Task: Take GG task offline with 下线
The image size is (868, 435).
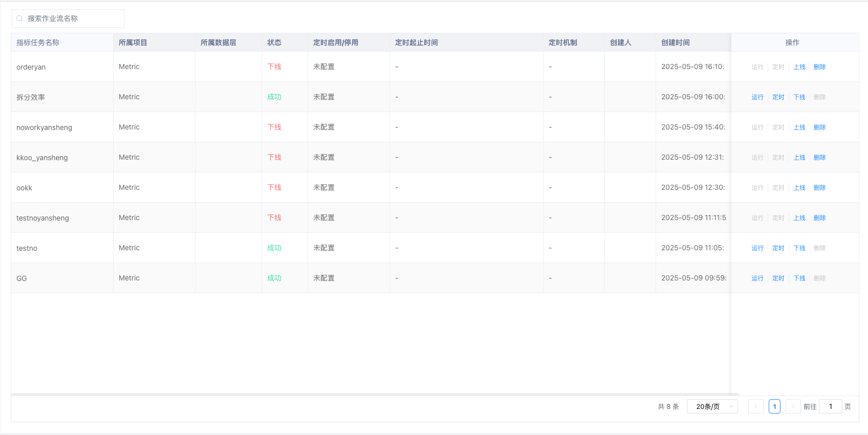Action: coord(799,278)
